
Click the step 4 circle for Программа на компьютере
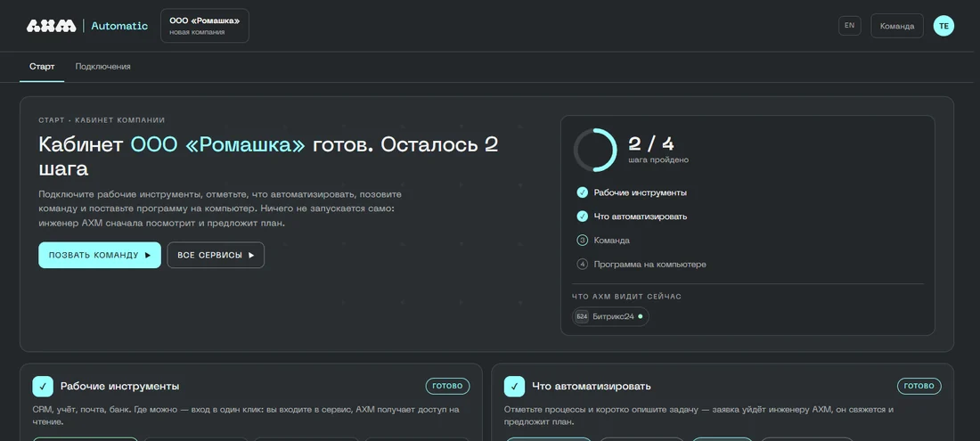pos(582,265)
